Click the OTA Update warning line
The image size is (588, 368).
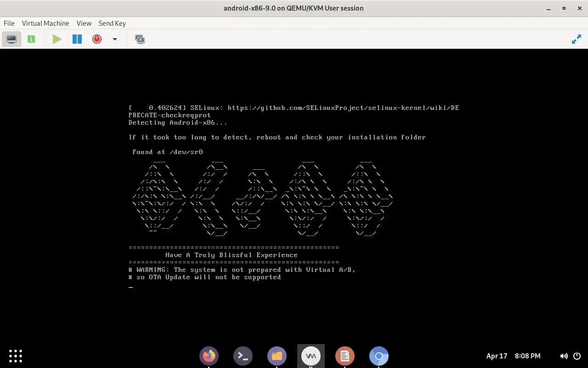[205, 277]
